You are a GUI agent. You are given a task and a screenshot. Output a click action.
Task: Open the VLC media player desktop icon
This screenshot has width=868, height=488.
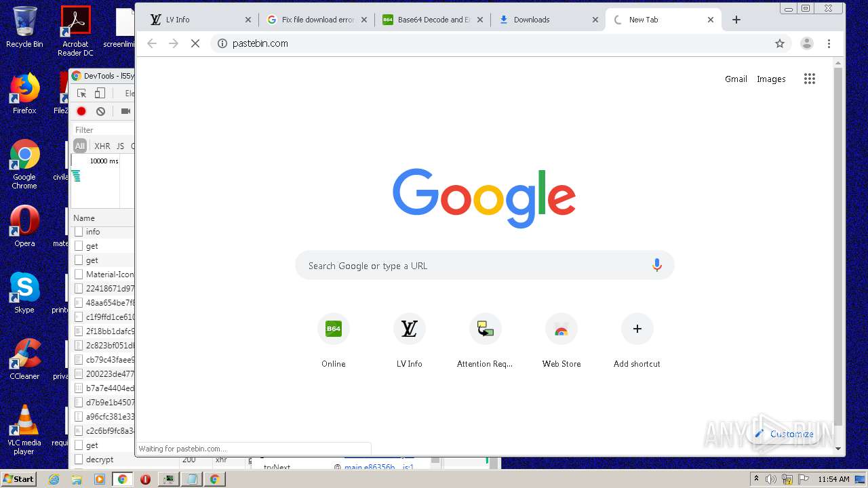pyautogui.click(x=24, y=430)
